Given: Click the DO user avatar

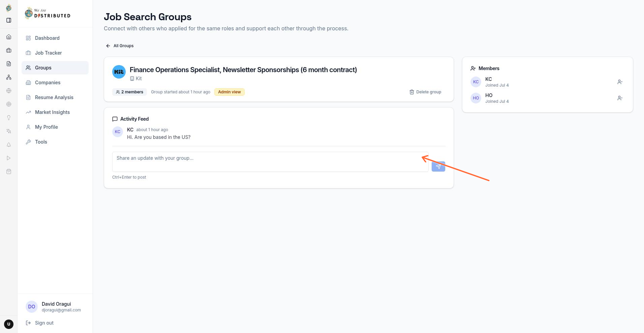Looking at the screenshot, I should [32, 307].
